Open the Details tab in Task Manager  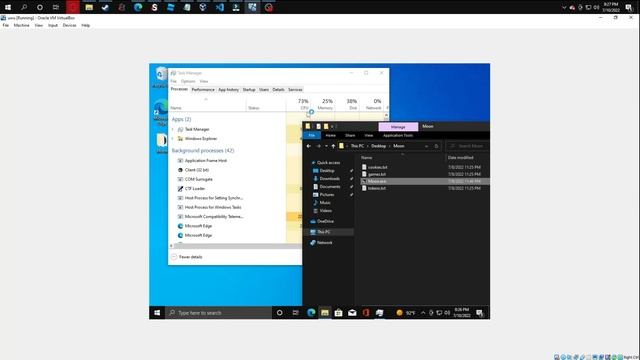(x=278, y=89)
